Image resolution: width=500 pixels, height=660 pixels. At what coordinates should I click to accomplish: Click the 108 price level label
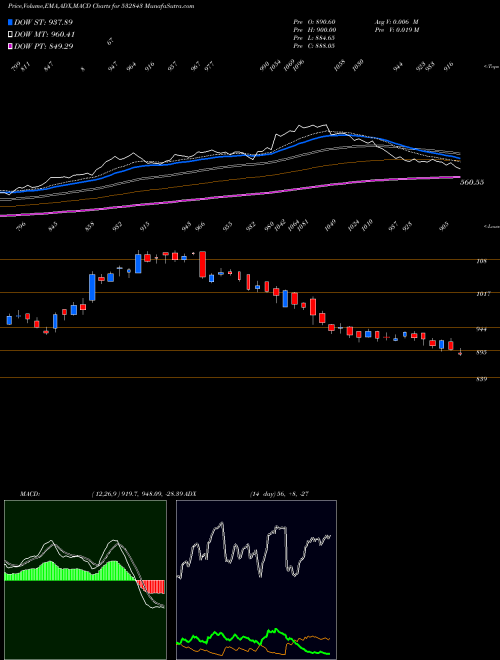(481, 261)
